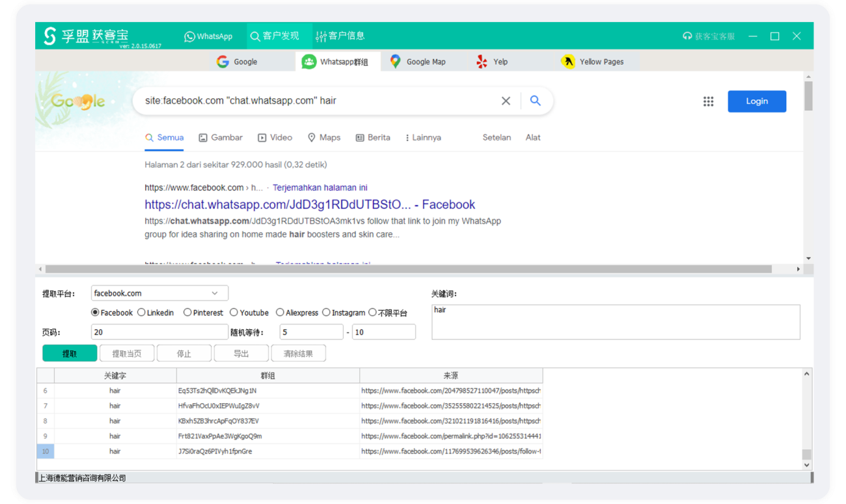The image size is (846, 504).
Task: Click the browser scroll-down arrow
Action: coord(808,258)
